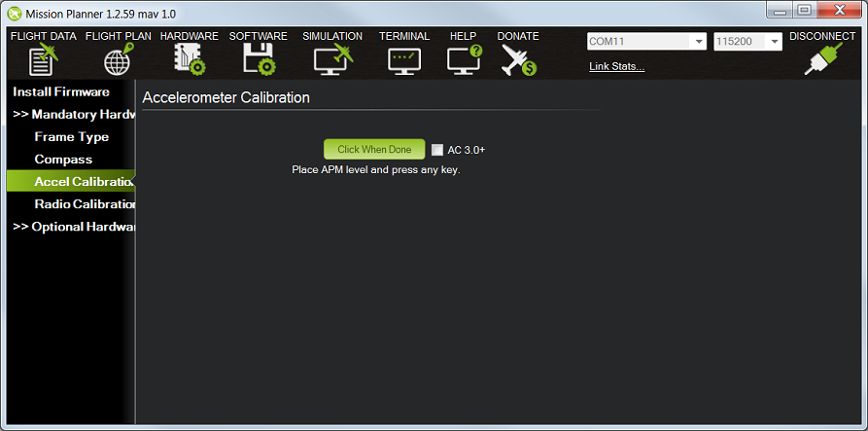Click the Donate airplane icon

519,59
